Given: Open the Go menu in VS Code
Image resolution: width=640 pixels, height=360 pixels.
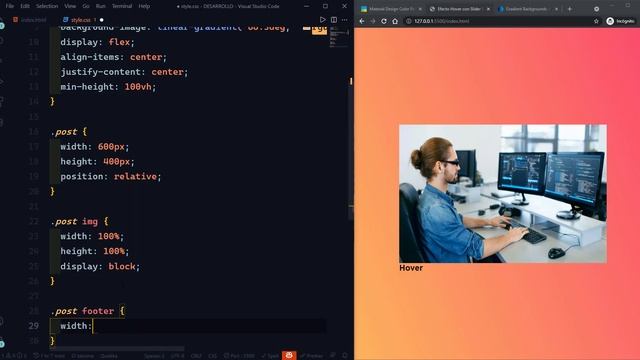Looking at the screenshot, I should 86,6.
